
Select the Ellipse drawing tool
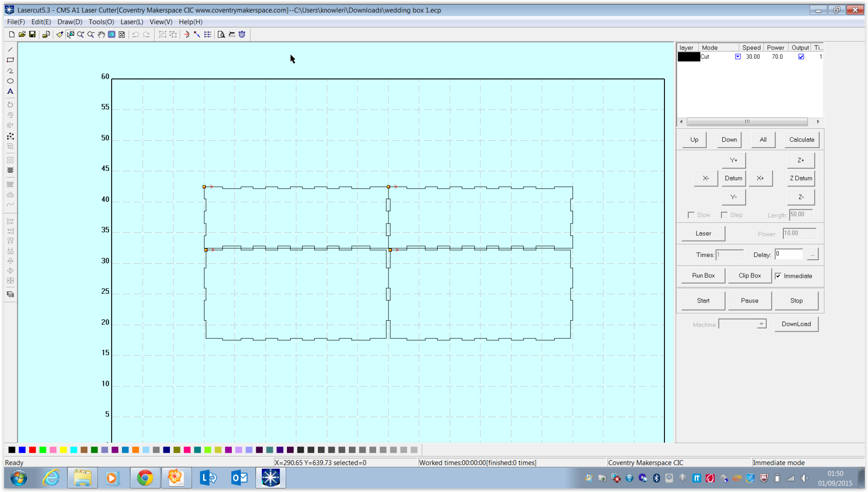coord(10,81)
